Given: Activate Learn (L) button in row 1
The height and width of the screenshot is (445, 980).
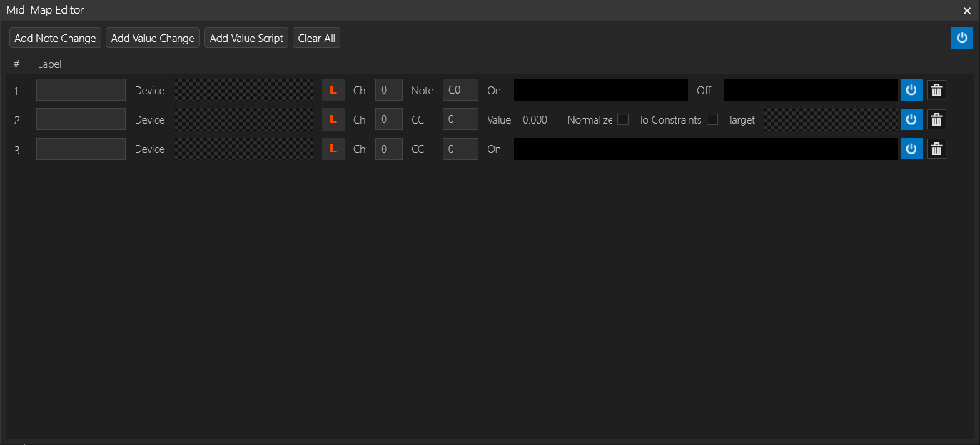Looking at the screenshot, I should point(333,90).
